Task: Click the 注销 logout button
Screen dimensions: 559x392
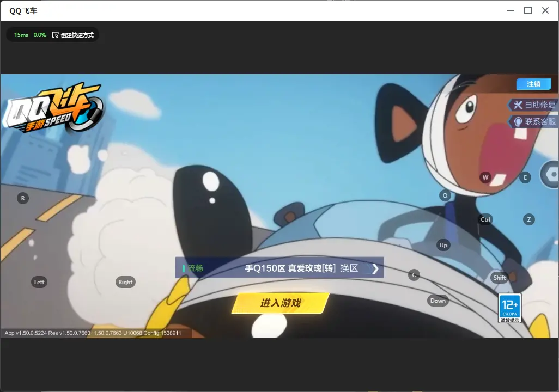Action: point(534,84)
